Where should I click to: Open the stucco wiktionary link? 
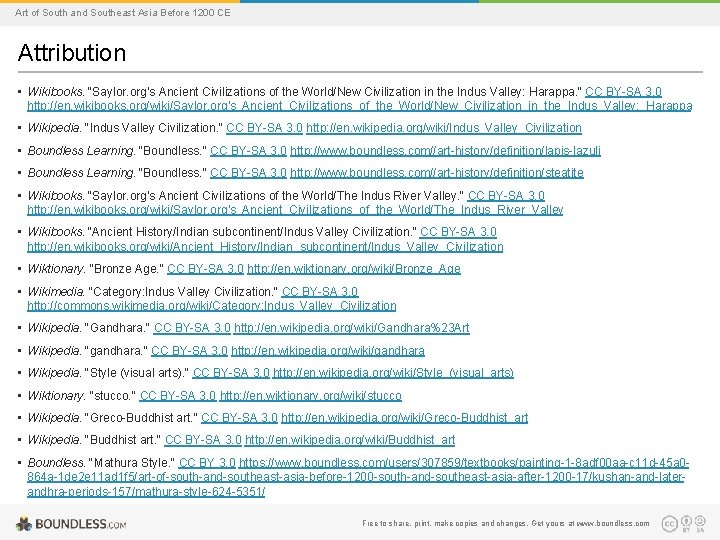click(310, 395)
